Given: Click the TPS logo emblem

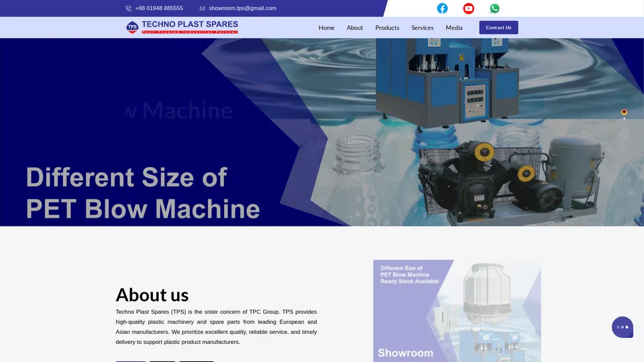Looking at the screenshot, I should tap(132, 27).
